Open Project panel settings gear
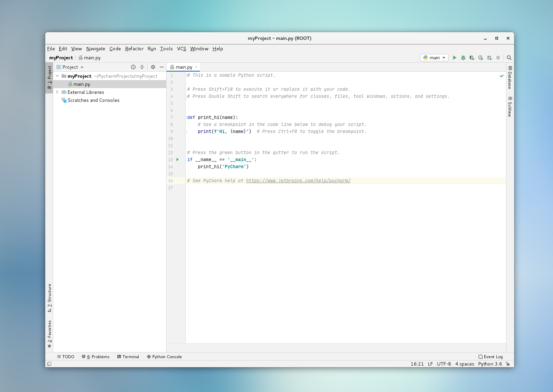This screenshot has height=392, width=553. [153, 67]
